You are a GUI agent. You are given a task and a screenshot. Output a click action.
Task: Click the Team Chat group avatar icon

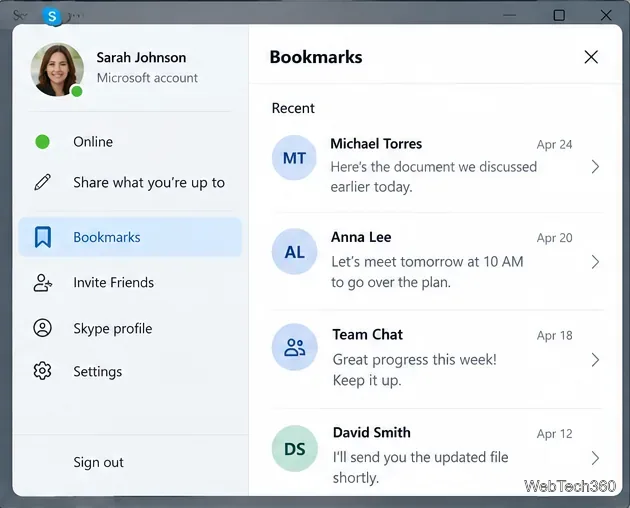(x=295, y=347)
